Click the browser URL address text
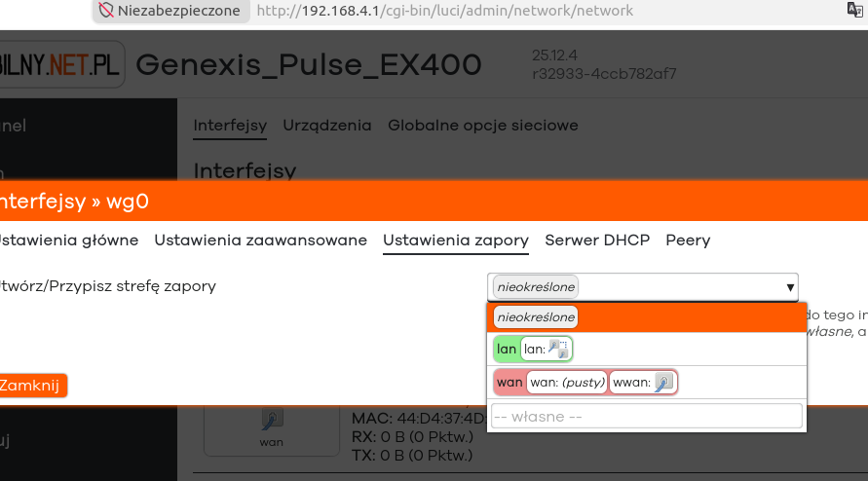The width and height of the screenshot is (868, 481). tap(444, 11)
